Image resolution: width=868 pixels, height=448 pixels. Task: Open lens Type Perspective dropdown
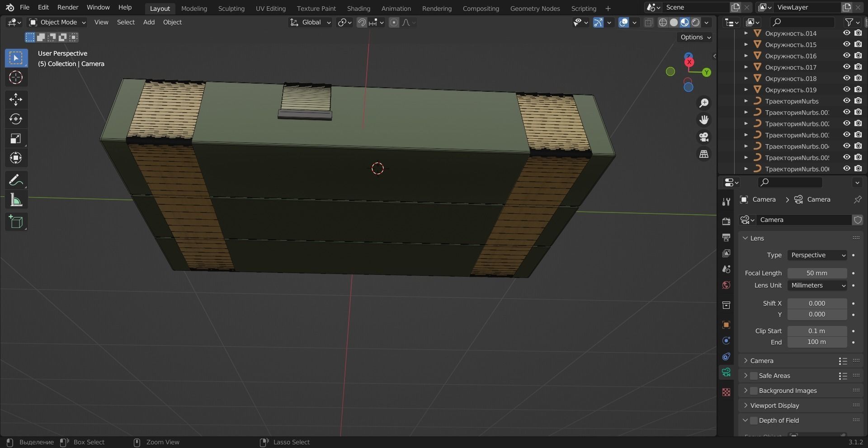817,255
